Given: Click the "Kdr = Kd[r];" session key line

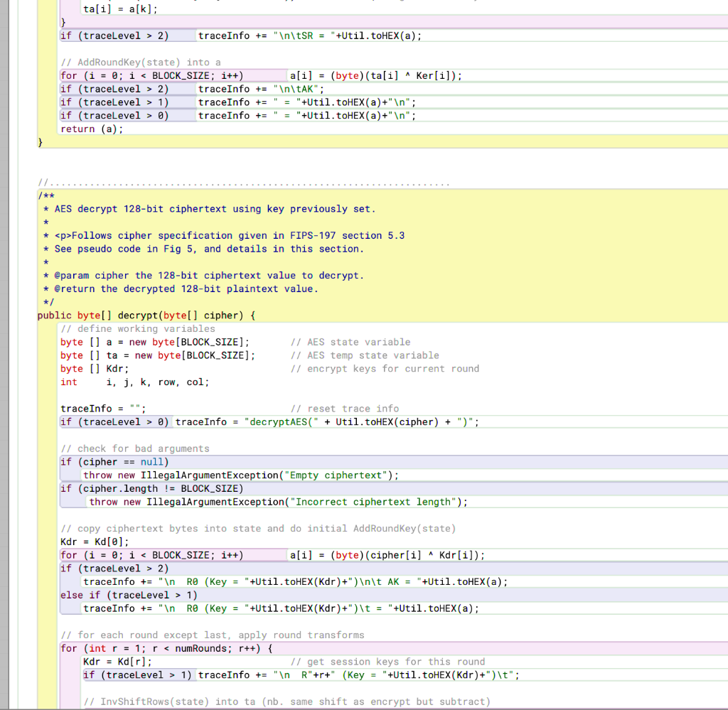Looking at the screenshot, I should point(107,662).
